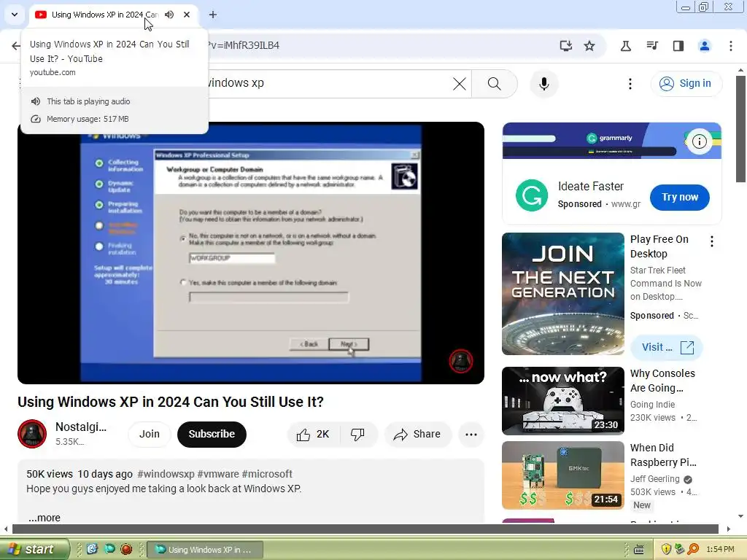Click the Join button
Viewport: 747px width, 560px height.
click(149, 435)
